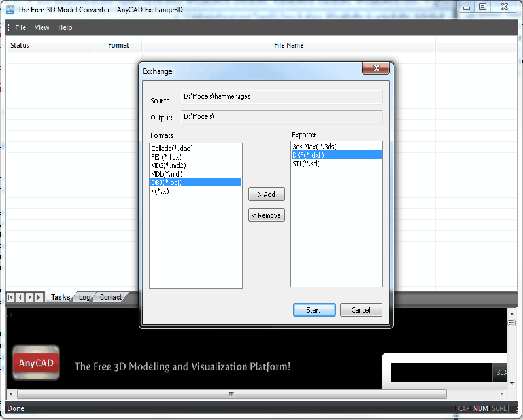This screenshot has height=420, width=523.
Task: Navigate to the first tab using the leftmost arrow
Action: click(10, 297)
